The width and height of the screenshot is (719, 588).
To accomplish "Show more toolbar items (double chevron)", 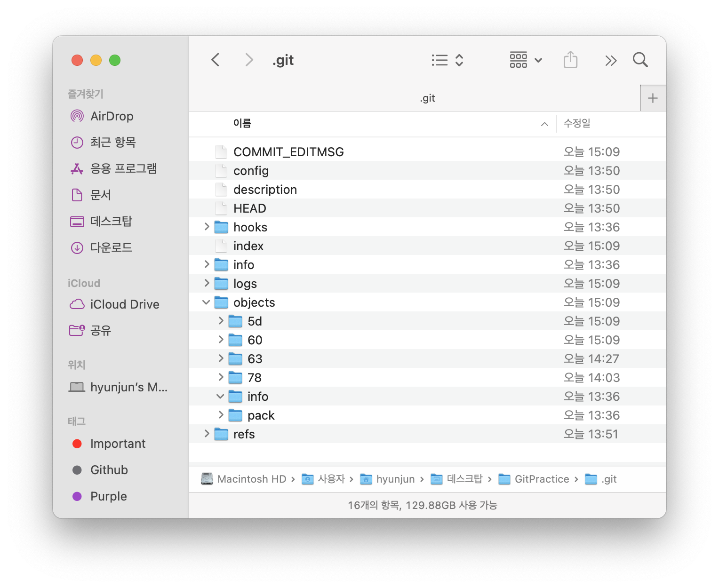I will pos(611,60).
